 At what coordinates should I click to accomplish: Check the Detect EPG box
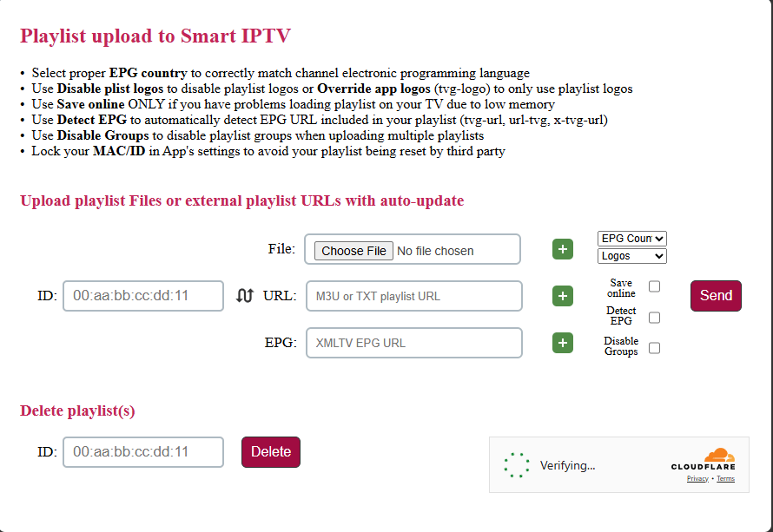coord(655,318)
